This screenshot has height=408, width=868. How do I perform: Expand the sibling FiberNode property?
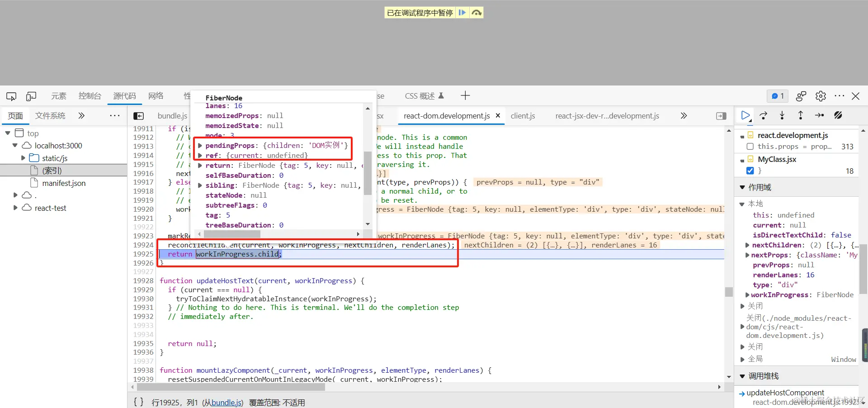point(200,185)
